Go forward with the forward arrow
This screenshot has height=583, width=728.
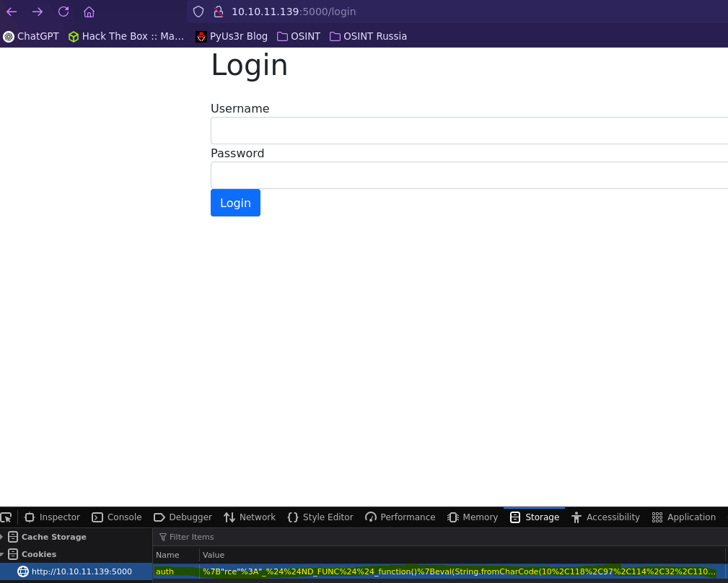38,12
